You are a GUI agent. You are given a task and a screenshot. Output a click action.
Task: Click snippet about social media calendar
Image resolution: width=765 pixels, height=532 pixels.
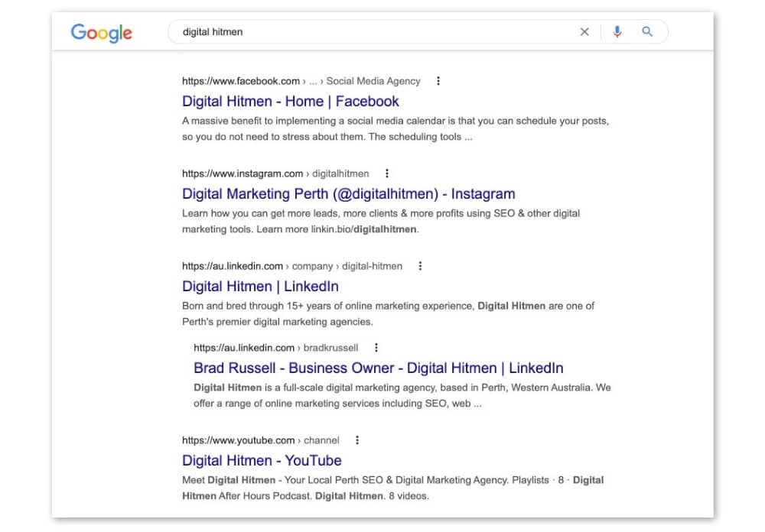point(396,128)
